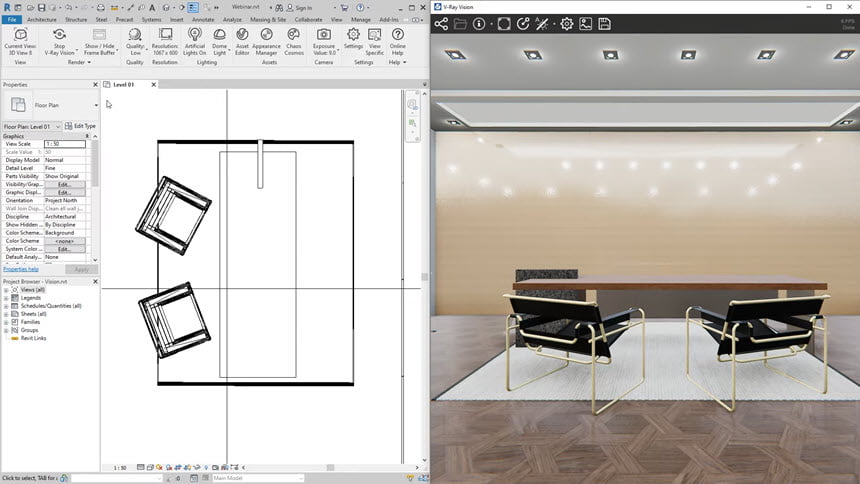Expand Views (all) in Project Browser
The image size is (860, 484).
point(6,290)
